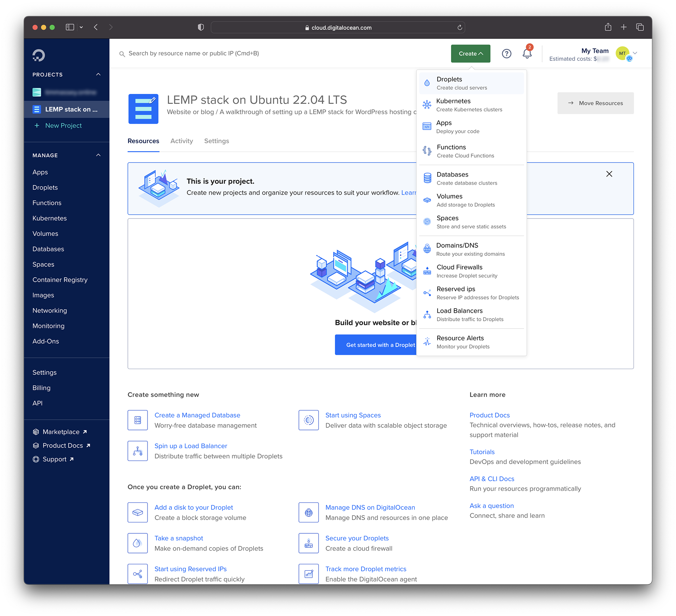Switch to the Activity tab
This screenshot has height=616, width=676.
pyautogui.click(x=182, y=141)
